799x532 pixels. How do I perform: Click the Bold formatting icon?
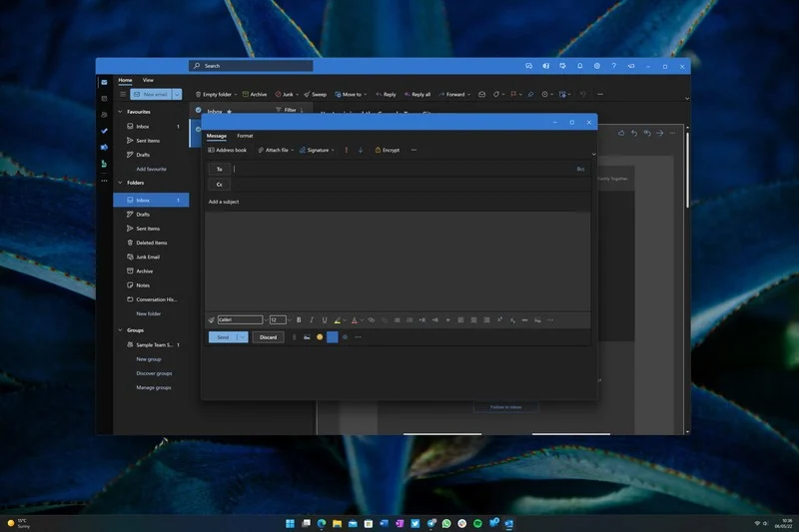(x=299, y=320)
